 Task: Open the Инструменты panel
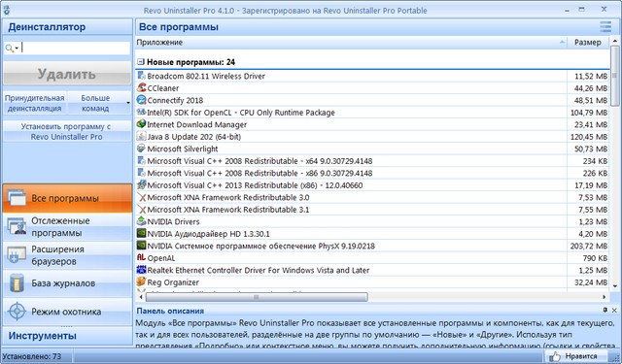pos(67,336)
